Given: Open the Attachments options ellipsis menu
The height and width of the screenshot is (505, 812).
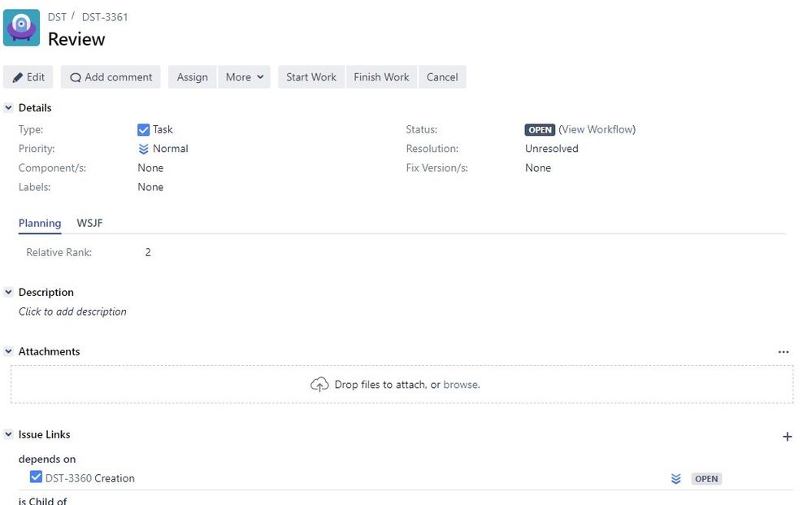Looking at the screenshot, I should point(783,352).
